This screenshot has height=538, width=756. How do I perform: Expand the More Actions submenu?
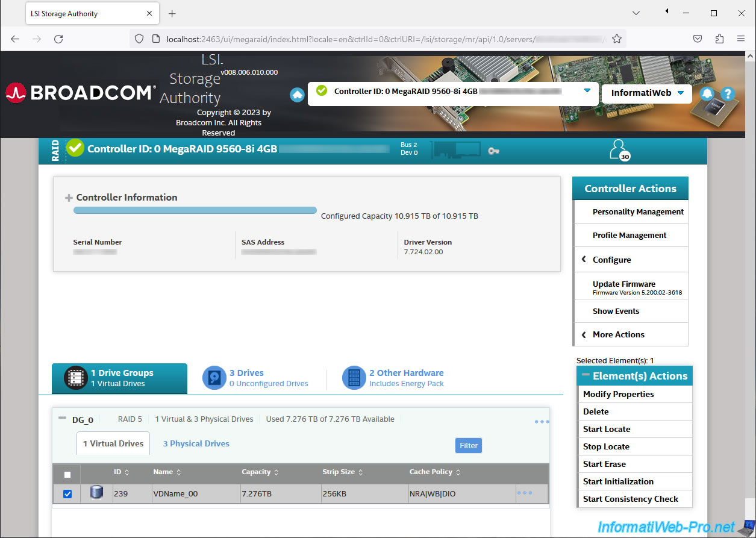[x=631, y=334]
